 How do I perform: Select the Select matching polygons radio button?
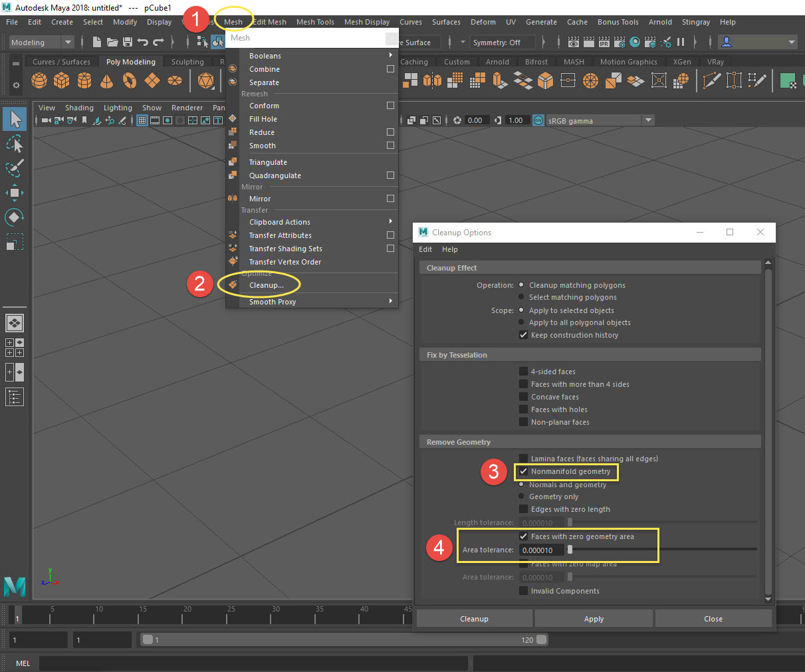522,297
